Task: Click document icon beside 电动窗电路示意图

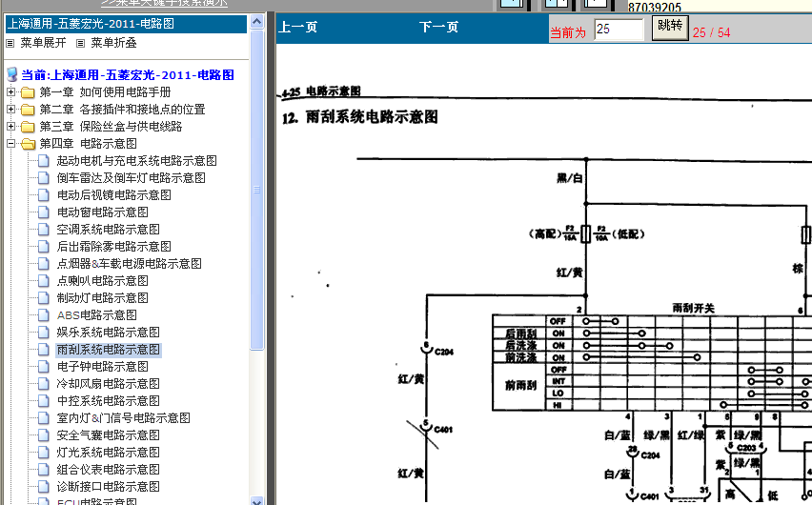Action: pos(44,212)
